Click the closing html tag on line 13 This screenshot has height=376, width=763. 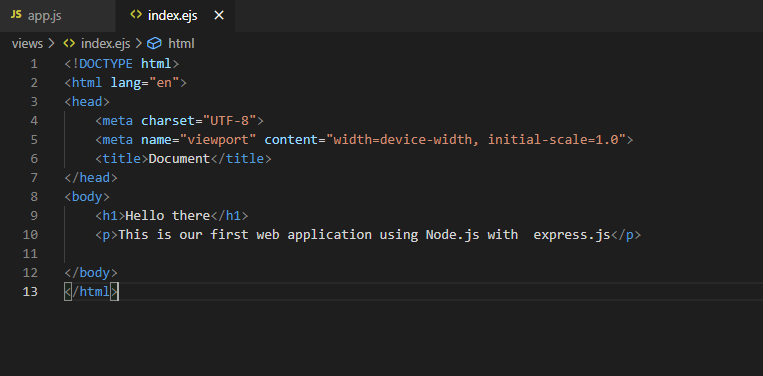[x=91, y=292]
